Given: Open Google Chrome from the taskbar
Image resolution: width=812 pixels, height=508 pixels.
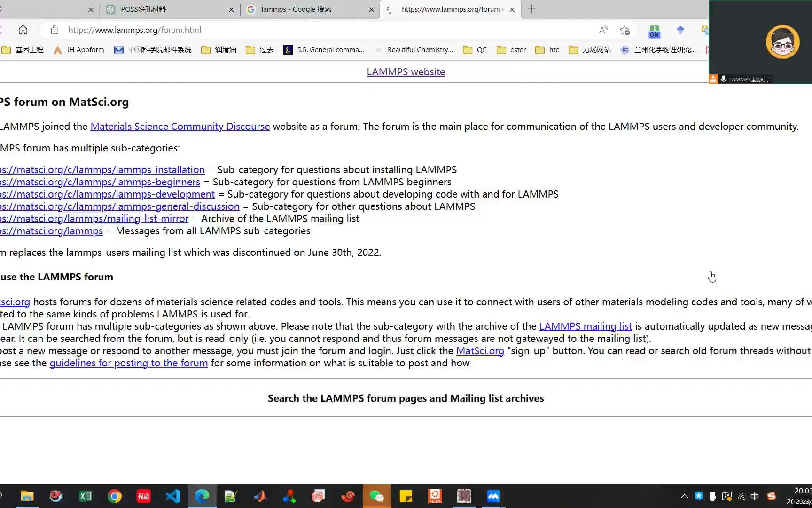Looking at the screenshot, I should click(x=115, y=496).
